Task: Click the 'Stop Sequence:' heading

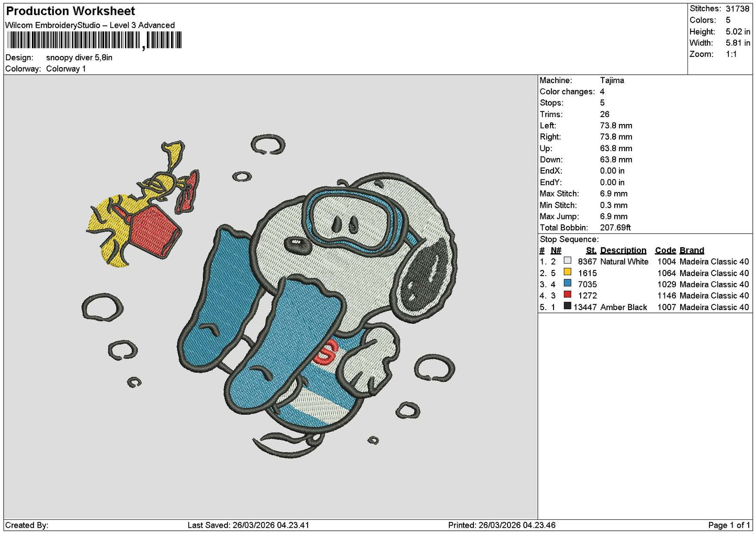Action: click(569, 239)
